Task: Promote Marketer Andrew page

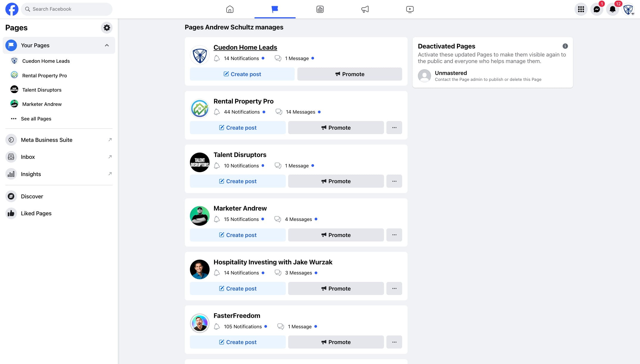Action: point(336,235)
